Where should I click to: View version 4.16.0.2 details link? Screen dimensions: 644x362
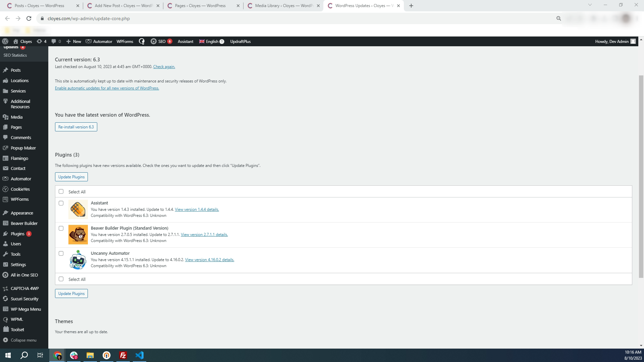click(x=210, y=260)
